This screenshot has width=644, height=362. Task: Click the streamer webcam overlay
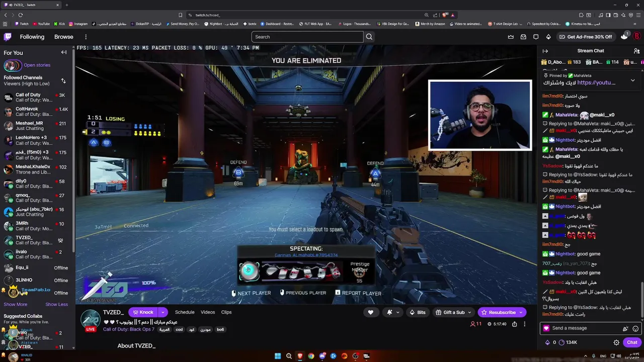click(480, 115)
